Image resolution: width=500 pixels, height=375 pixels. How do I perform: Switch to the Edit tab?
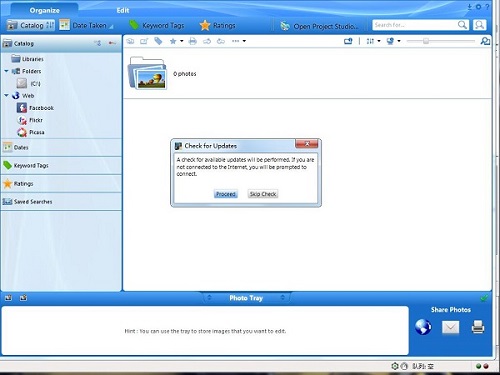click(x=123, y=10)
